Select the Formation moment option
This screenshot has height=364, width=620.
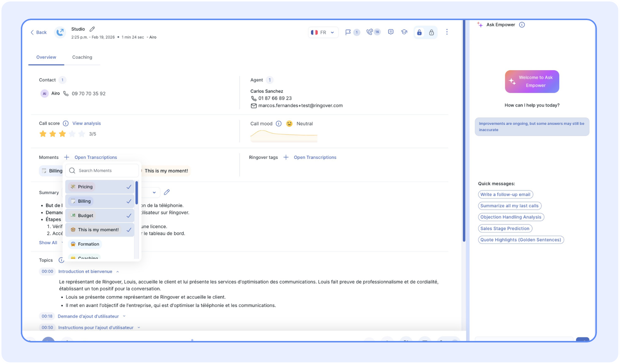point(88,244)
